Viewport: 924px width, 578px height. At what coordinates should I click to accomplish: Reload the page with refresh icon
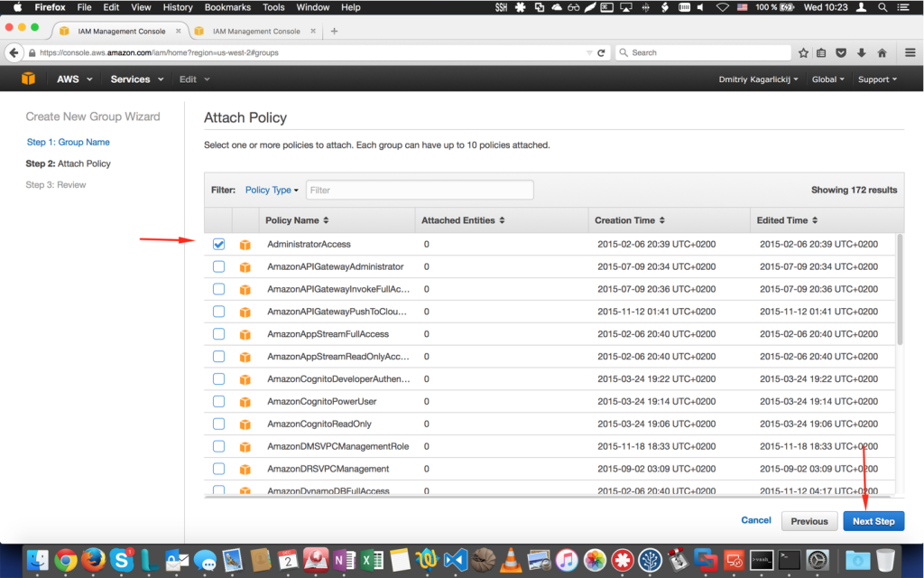click(601, 52)
